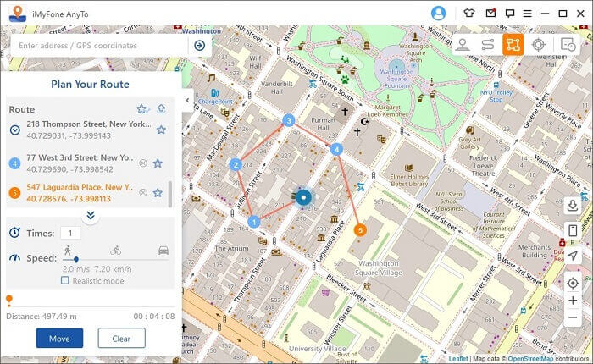Favorite the 218 Thompson Street location

161,130
